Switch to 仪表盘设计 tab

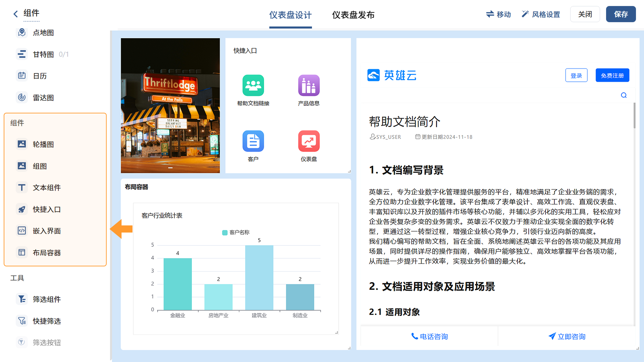pos(290,15)
